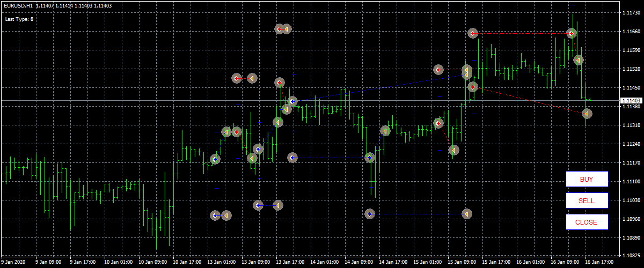The width and height of the screenshot is (644, 268).
Task: Select the last trade marker ending the red dashed line below current price
Action: click(x=587, y=114)
